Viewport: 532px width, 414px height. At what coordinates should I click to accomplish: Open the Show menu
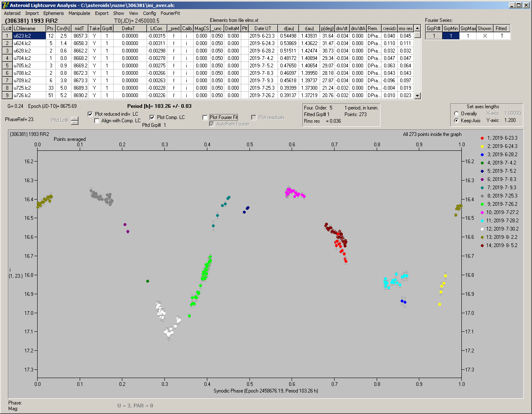(119, 13)
